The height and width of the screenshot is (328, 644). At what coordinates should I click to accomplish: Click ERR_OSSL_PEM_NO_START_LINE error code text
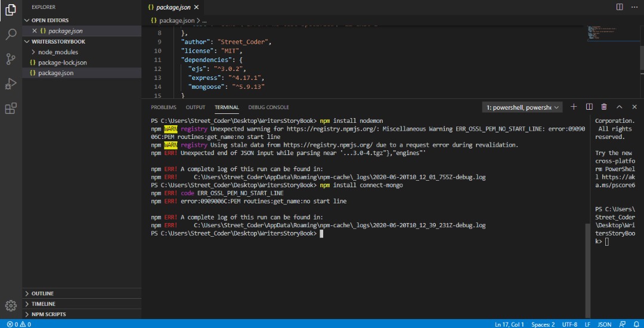point(240,193)
